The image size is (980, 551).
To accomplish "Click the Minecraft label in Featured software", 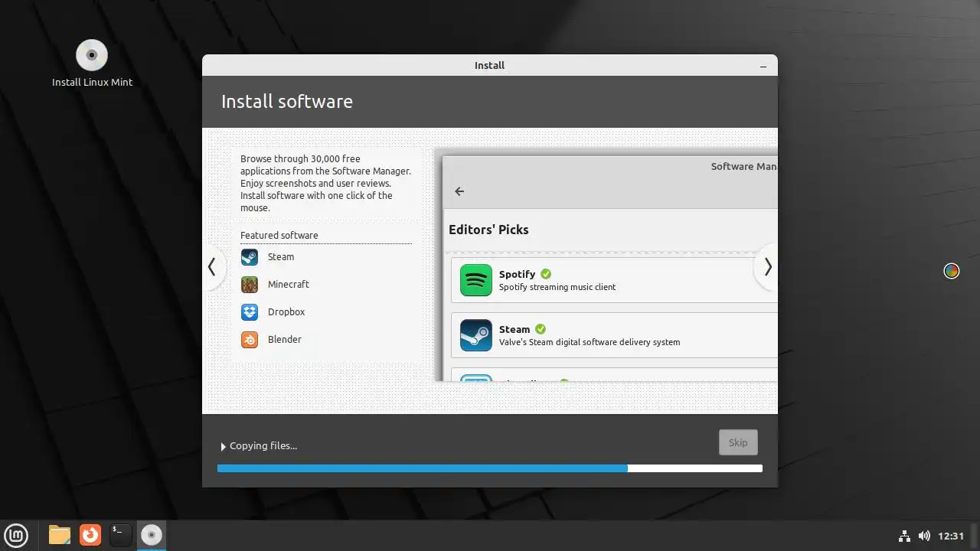I will click(289, 285).
